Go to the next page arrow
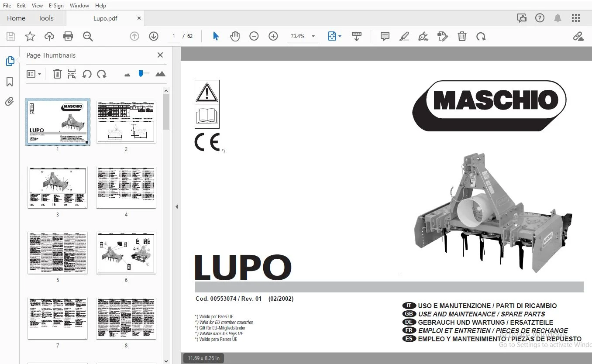 (x=154, y=36)
